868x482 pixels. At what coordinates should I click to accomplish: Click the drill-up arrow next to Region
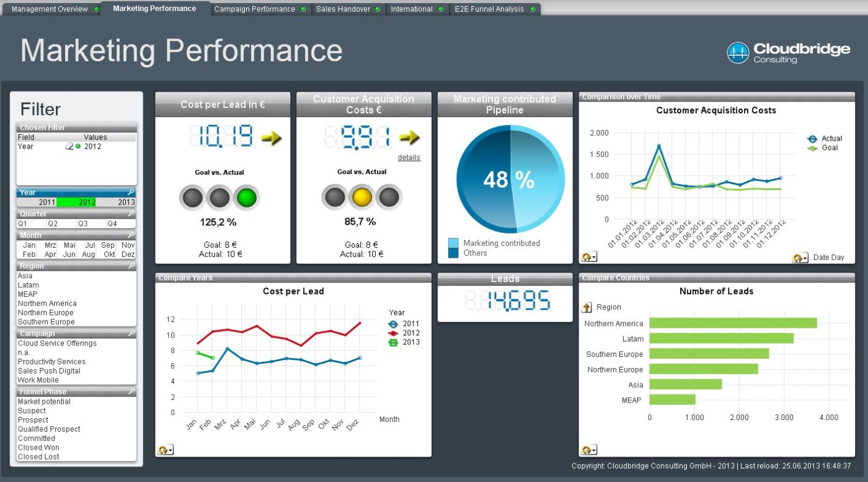tap(587, 307)
